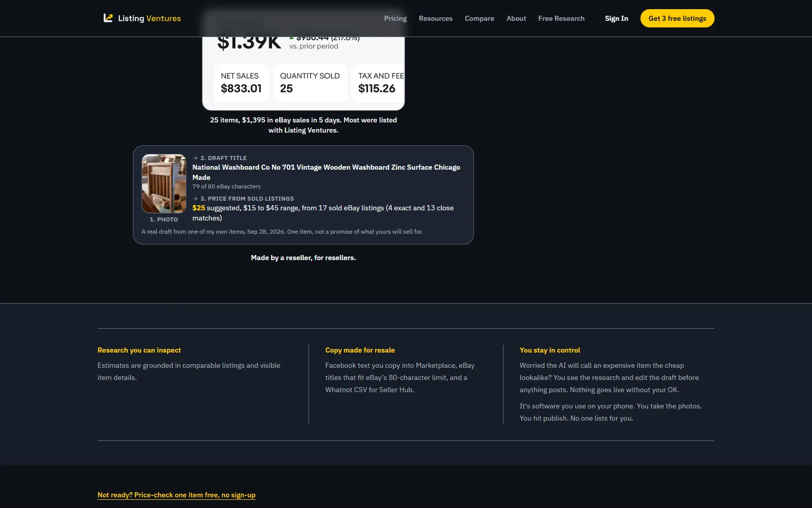Screen dimensions: 812x508
Task: Open the Listing Ventures home link text
Action: [x=149, y=18]
